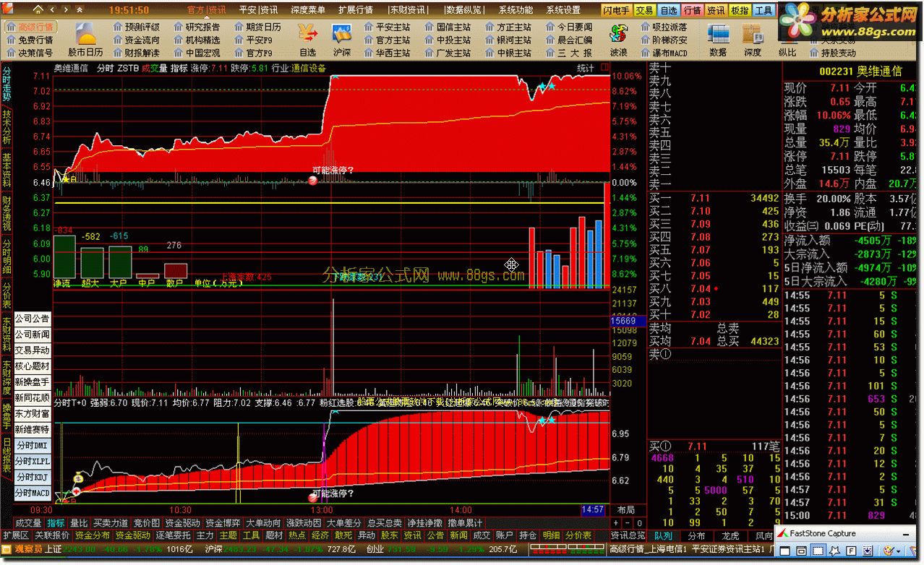Image resolution: width=924 pixels, height=565 pixels.
Task: Open the 数据 toolbar icon
Action: pos(718,40)
